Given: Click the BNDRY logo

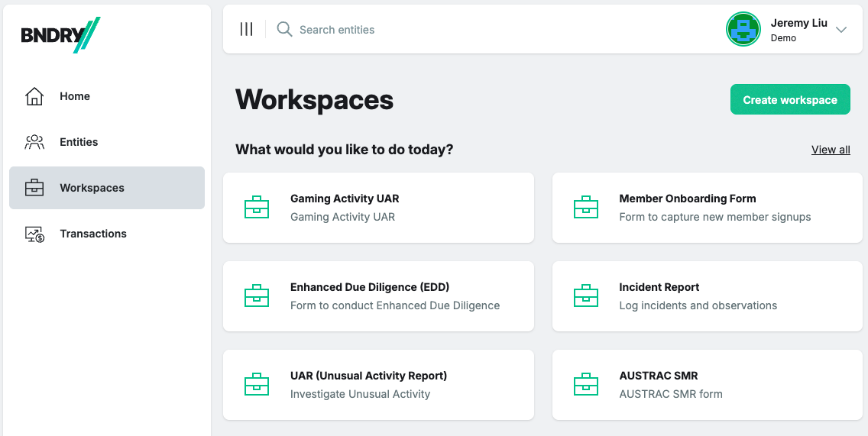Looking at the screenshot, I should click(x=60, y=35).
